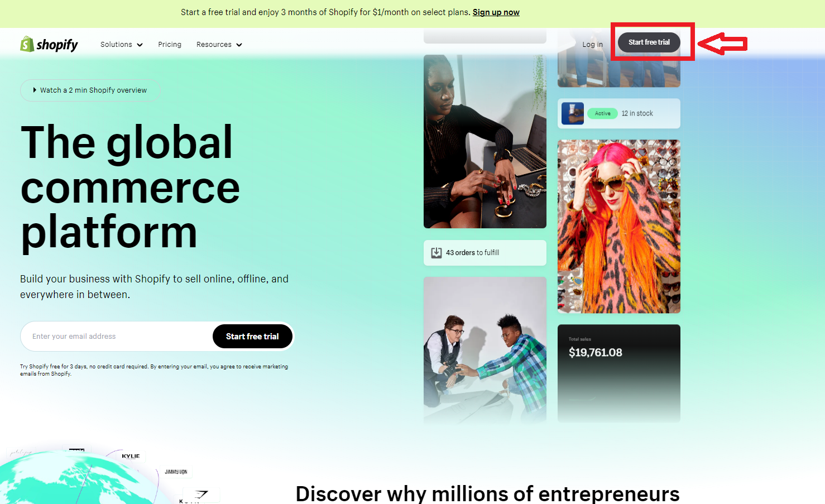This screenshot has height=504, width=825.
Task: Play the 2 min Shopify overview video
Action: point(90,90)
